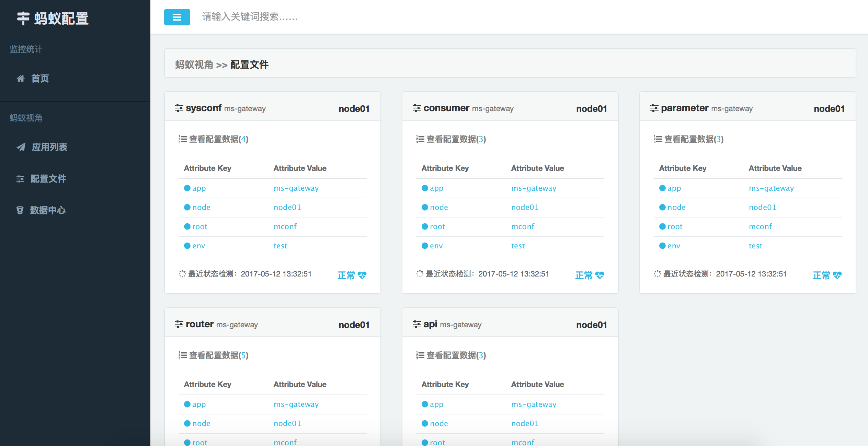
Task: Click heartbeat icon on sysconf card
Action: pos(362,275)
